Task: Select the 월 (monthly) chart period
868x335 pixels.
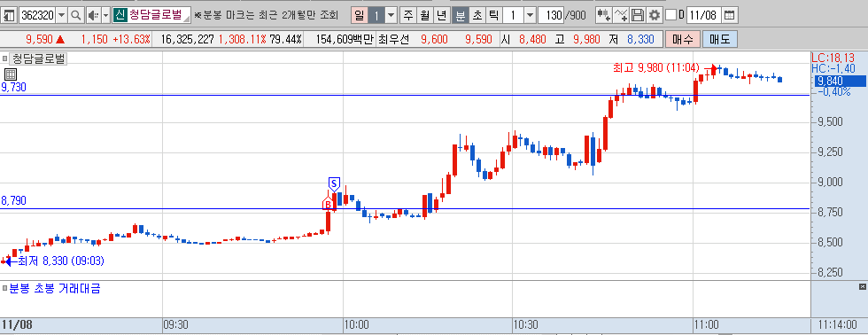Action: tap(424, 15)
